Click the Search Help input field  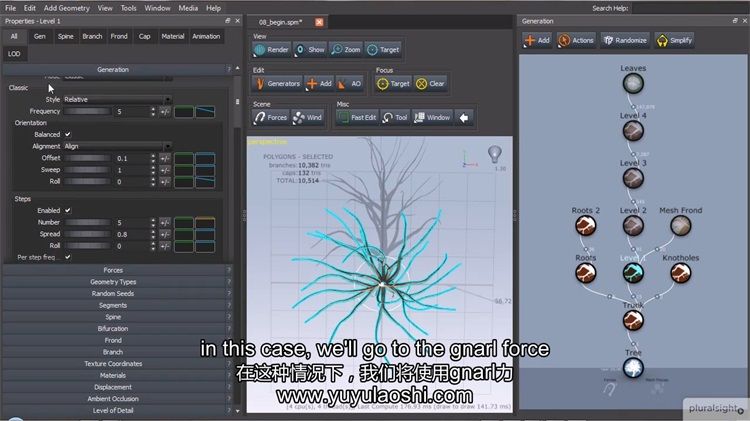[689, 8]
